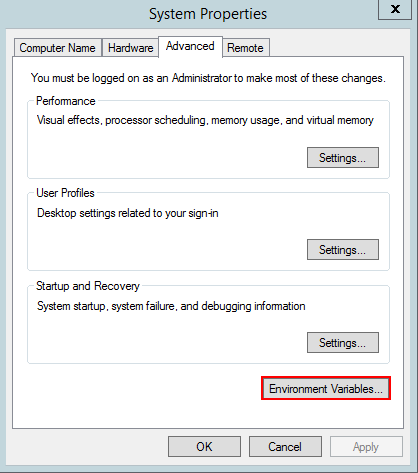This screenshot has width=418, height=473.
Task: Confirm with the OK button
Action: (204, 447)
